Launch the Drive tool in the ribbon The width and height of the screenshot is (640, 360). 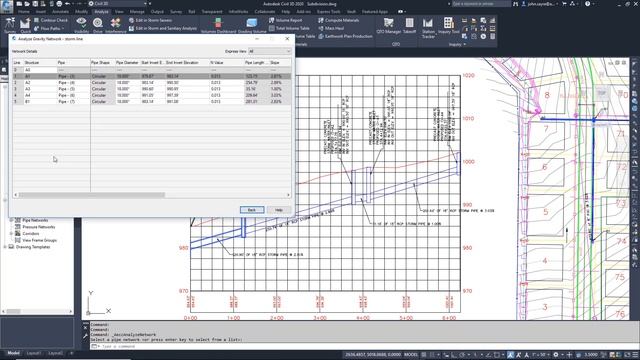(x=98, y=25)
